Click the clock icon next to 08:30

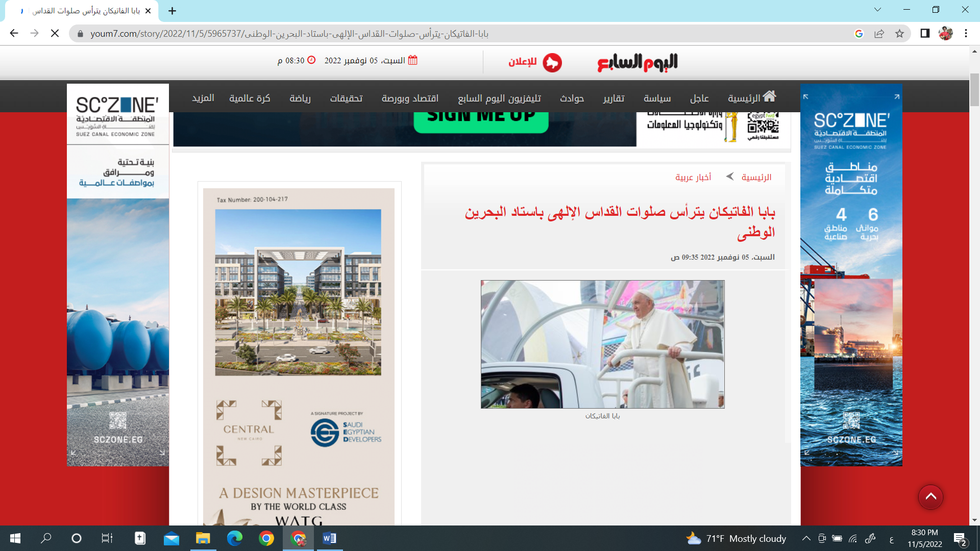(x=311, y=60)
